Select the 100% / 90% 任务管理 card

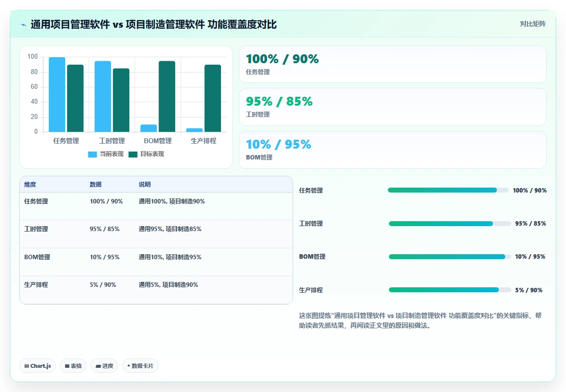[x=392, y=64]
